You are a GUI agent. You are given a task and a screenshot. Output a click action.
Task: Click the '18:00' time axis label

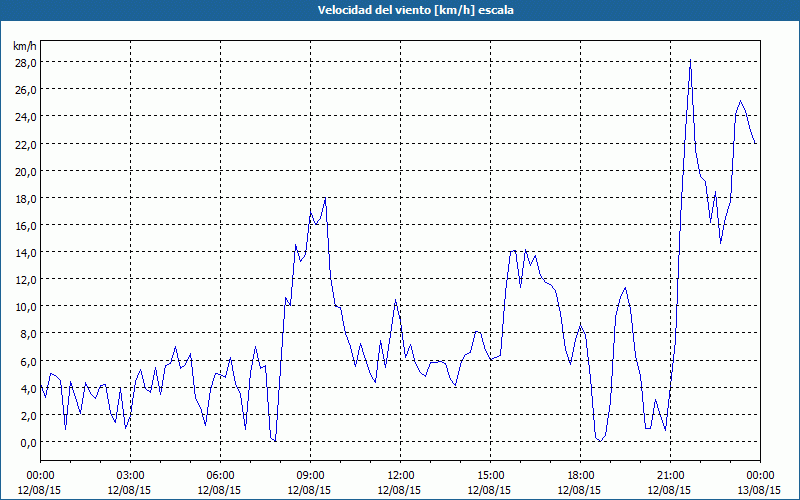coord(581,476)
